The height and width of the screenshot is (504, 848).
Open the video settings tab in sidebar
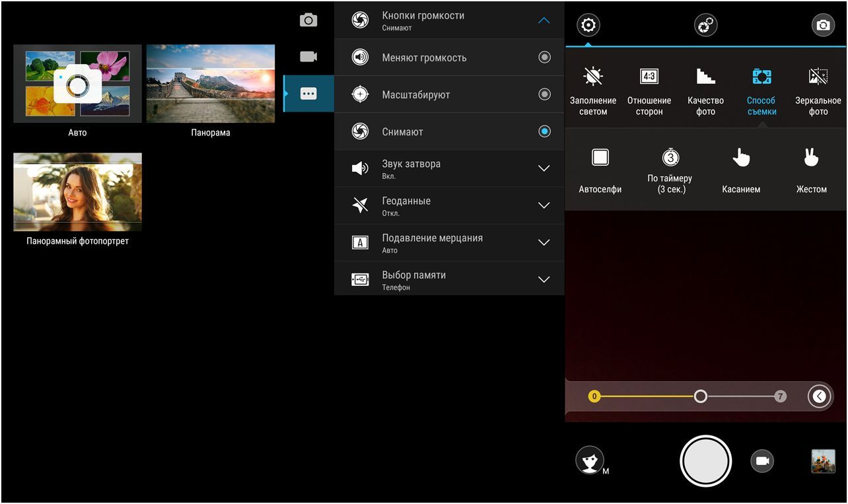(308, 57)
